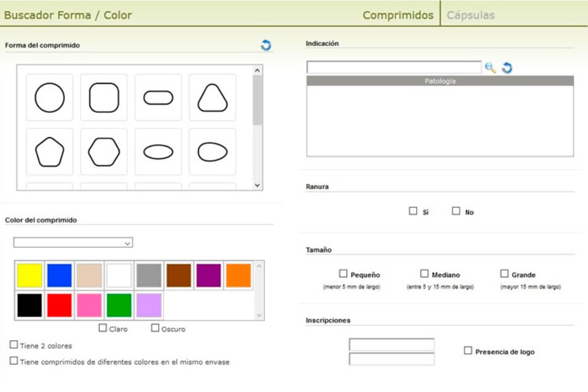Pick the white color swatch
Screen dimensions: 588x392
119,275
